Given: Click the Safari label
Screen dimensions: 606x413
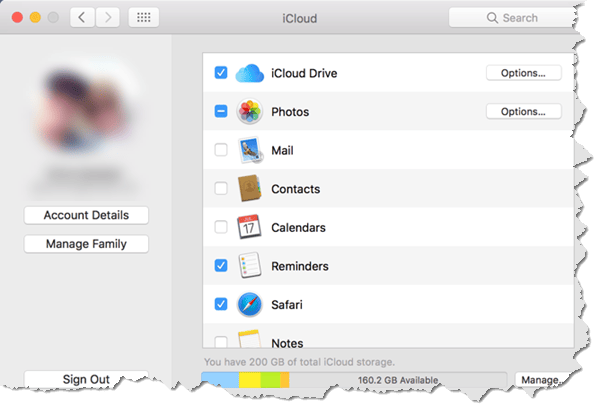Looking at the screenshot, I should tap(287, 304).
